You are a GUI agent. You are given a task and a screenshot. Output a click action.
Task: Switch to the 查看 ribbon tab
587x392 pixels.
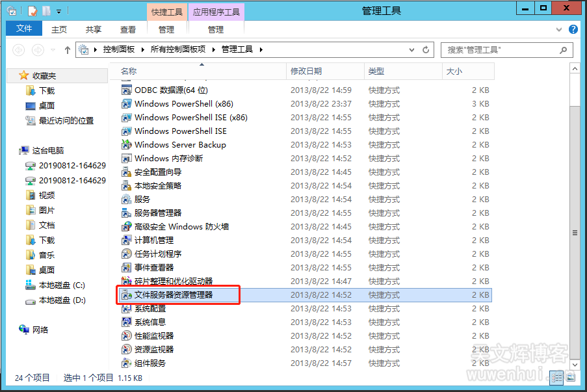(x=128, y=29)
